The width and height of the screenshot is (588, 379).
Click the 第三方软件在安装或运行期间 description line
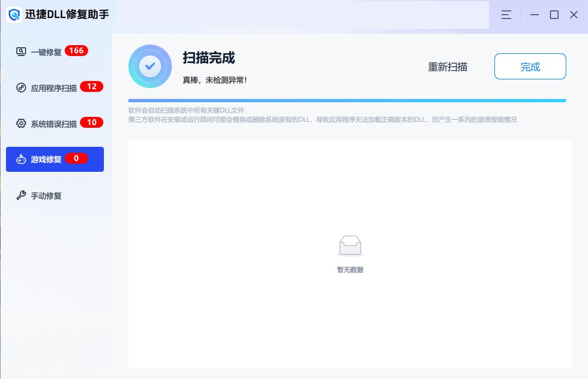[x=323, y=120]
